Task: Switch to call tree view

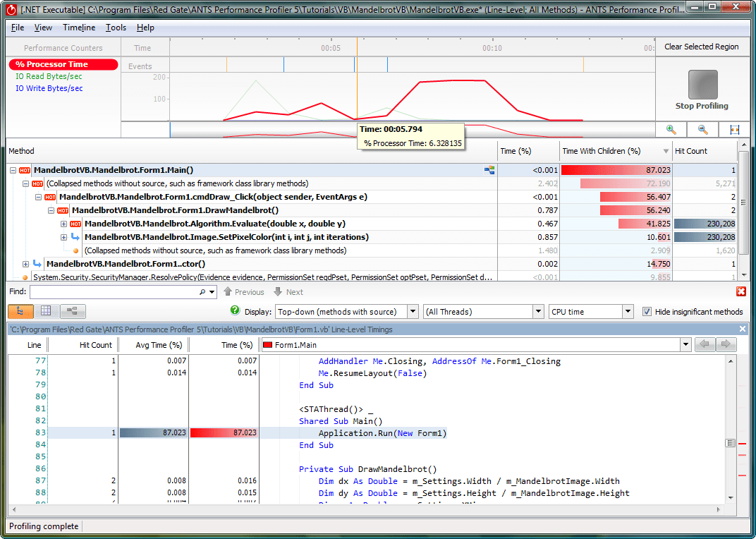Action: pyautogui.click(x=20, y=311)
